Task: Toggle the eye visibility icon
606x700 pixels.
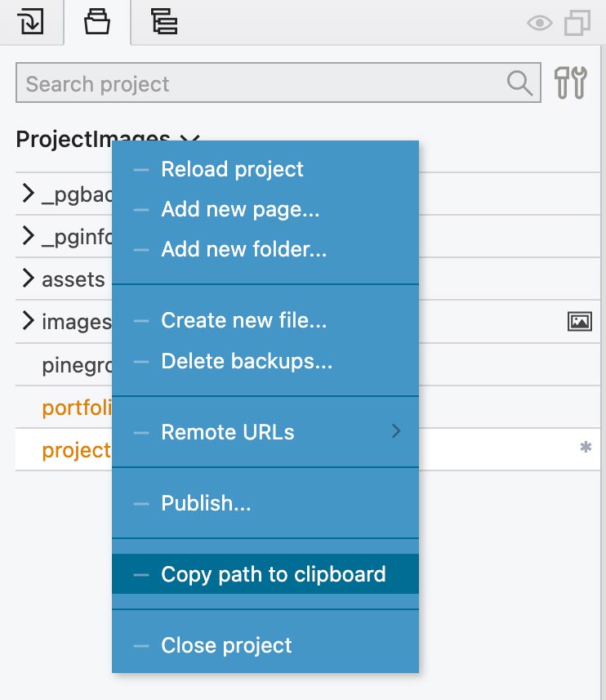Action: pos(540,23)
